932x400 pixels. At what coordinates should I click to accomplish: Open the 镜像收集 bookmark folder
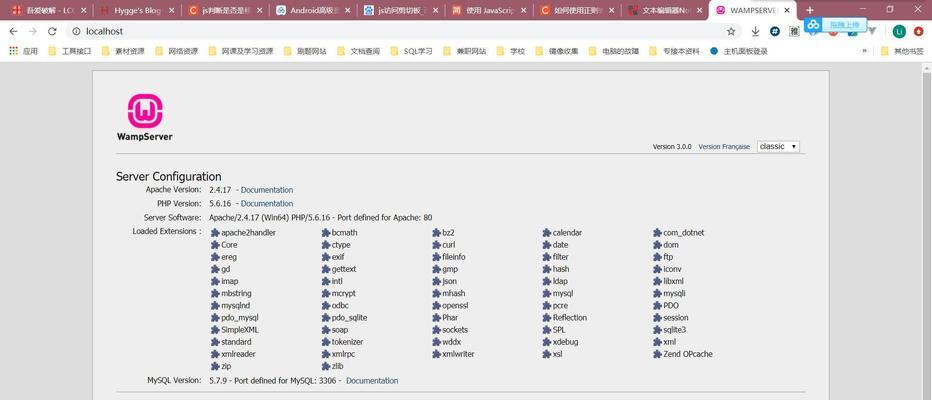point(557,51)
